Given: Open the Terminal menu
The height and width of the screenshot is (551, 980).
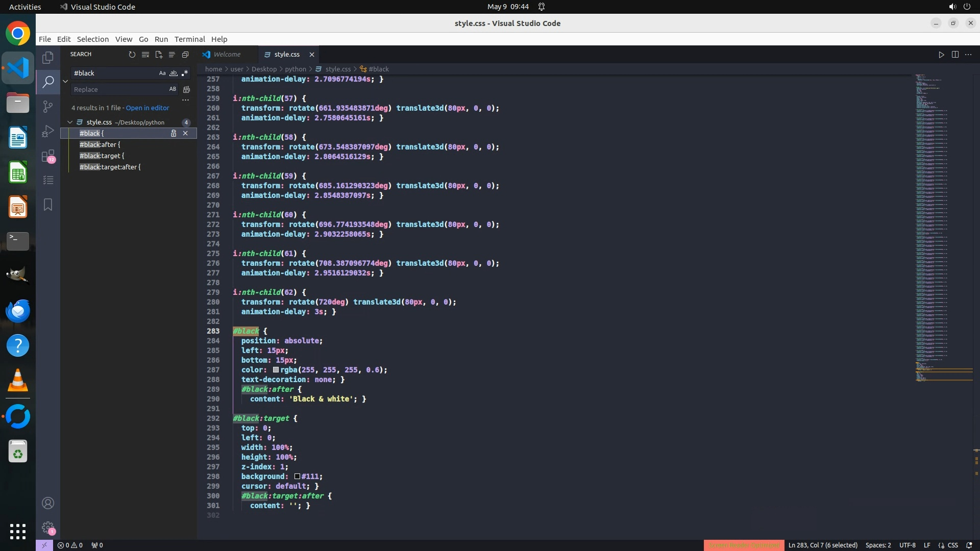Looking at the screenshot, I should click(x=189, y=39).
